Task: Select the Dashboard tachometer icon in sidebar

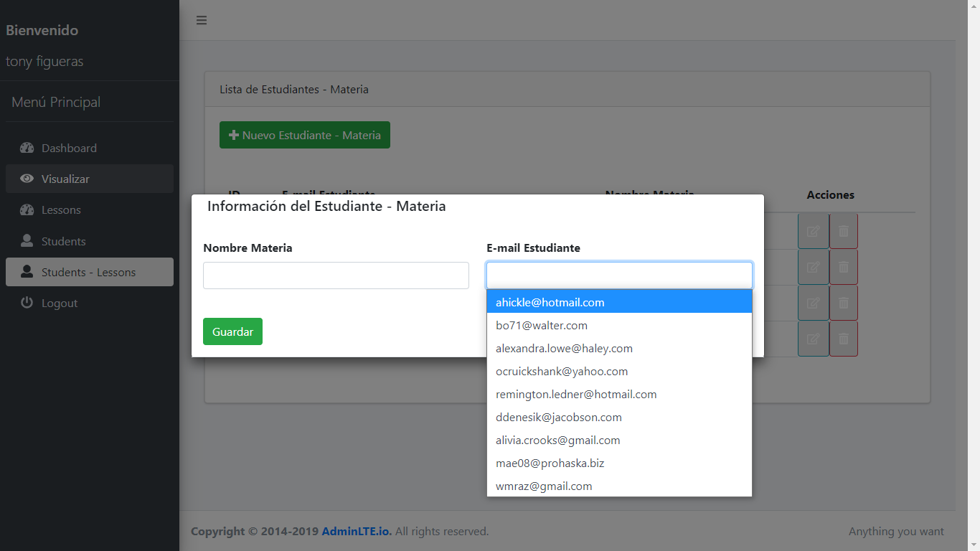Action: [27, 148]
